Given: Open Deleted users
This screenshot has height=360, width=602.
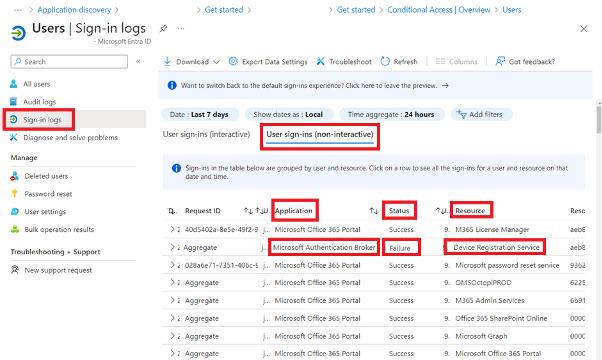Looking at the screenshot, I should tap(46, 176).
